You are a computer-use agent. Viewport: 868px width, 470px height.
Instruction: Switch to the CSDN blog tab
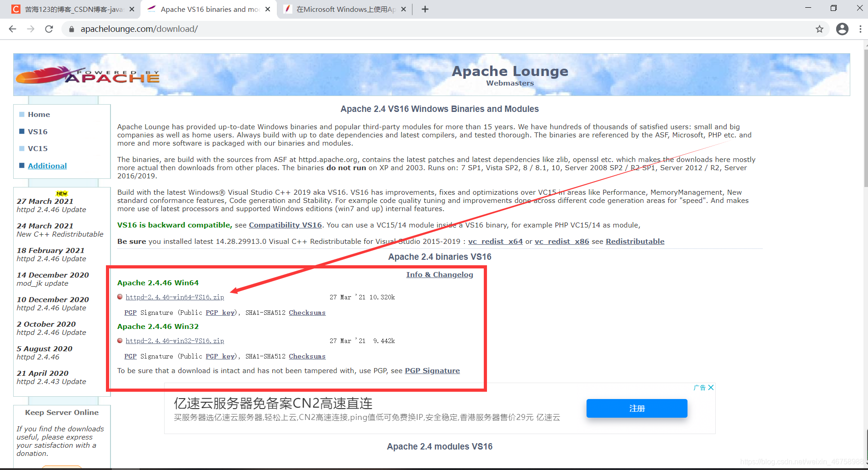click(73, 9)
